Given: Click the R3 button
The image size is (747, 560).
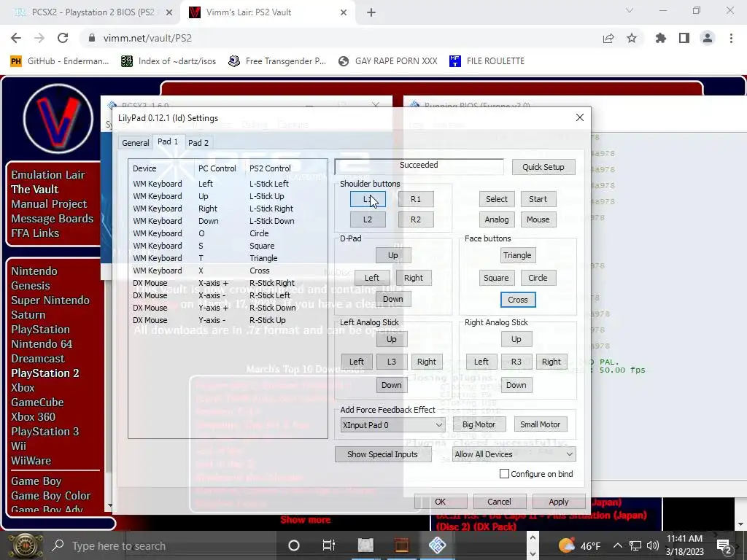Looking at the screenshot, I should (516, 362).
